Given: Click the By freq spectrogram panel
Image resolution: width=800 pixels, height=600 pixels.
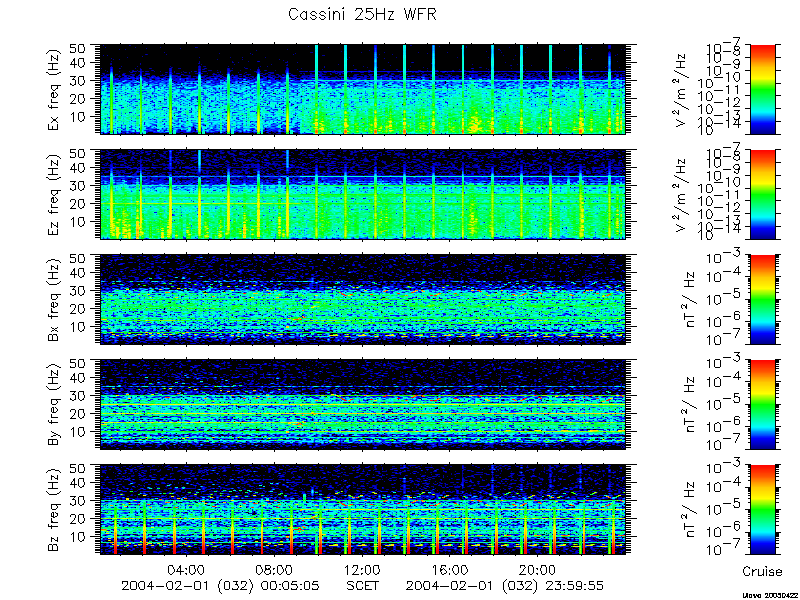Looking at the screenshot, I should click(x=362, y=405).
